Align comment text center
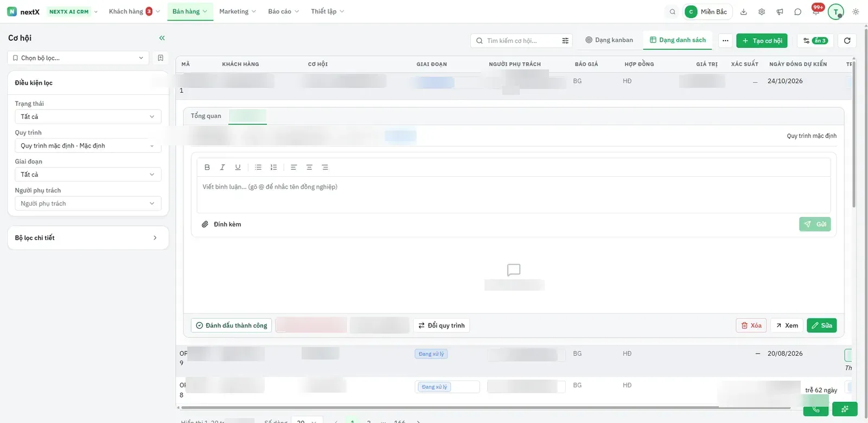 point(309,168)
